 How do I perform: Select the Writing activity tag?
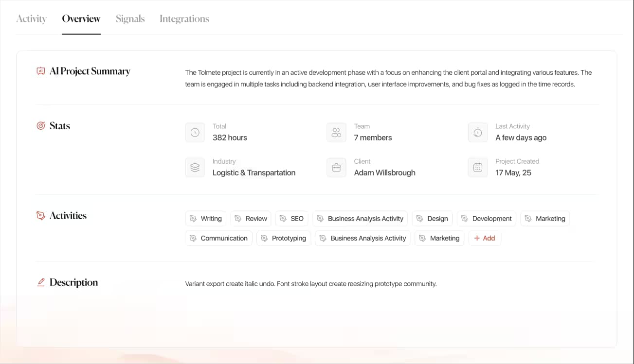(x=206, y=219)
